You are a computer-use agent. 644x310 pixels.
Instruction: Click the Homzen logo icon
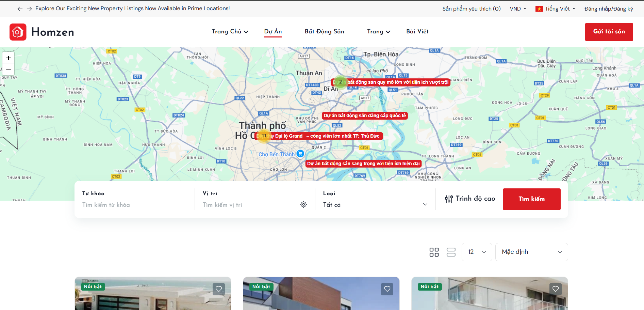click(18, 32)
